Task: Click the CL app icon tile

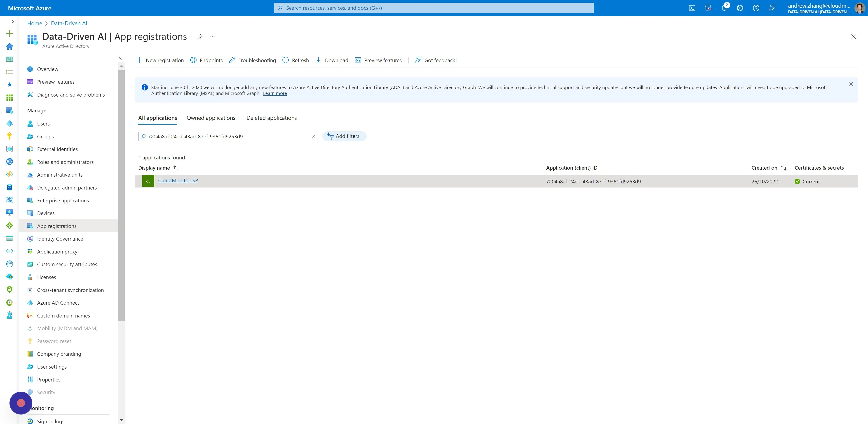Action: pos(148,181)
